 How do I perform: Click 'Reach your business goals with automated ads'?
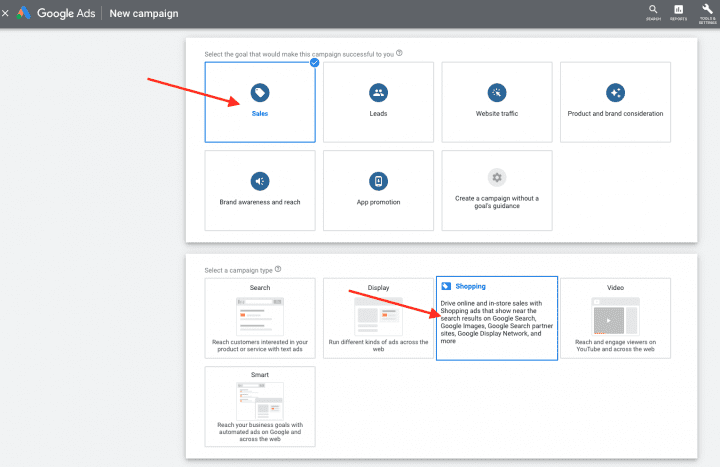coord(260,432)
